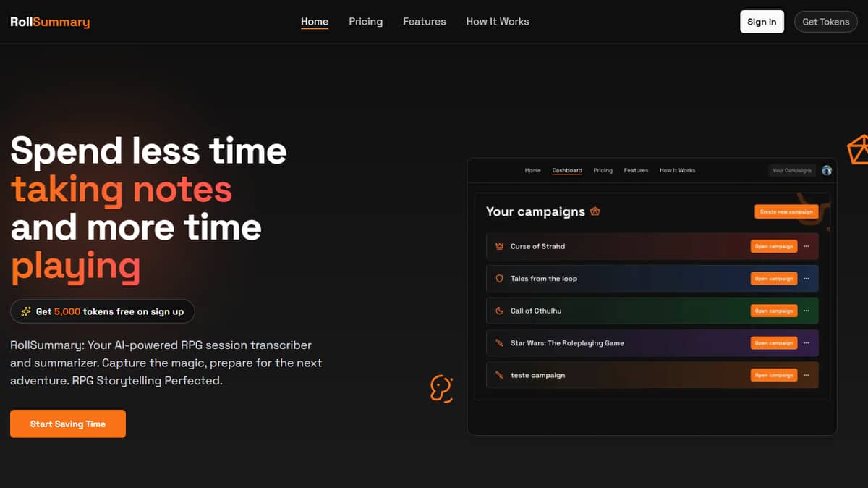The height and width of the screenshot is (488, 868).
Task: Click the teste campaign name
Action: click(537, 375)
